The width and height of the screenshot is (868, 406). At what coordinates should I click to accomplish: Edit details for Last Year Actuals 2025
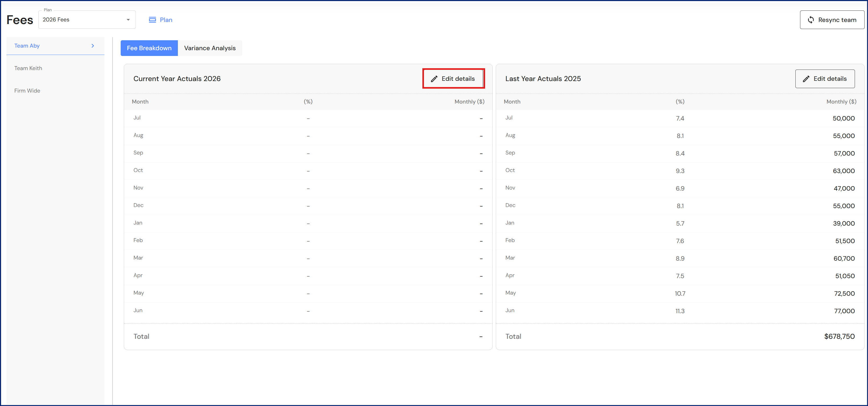tap(825, 79)
